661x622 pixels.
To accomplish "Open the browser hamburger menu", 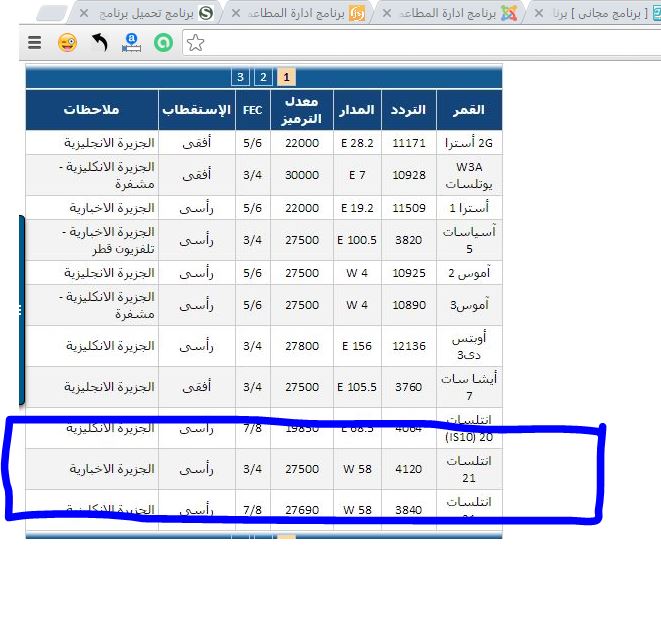I will [35, 43].
